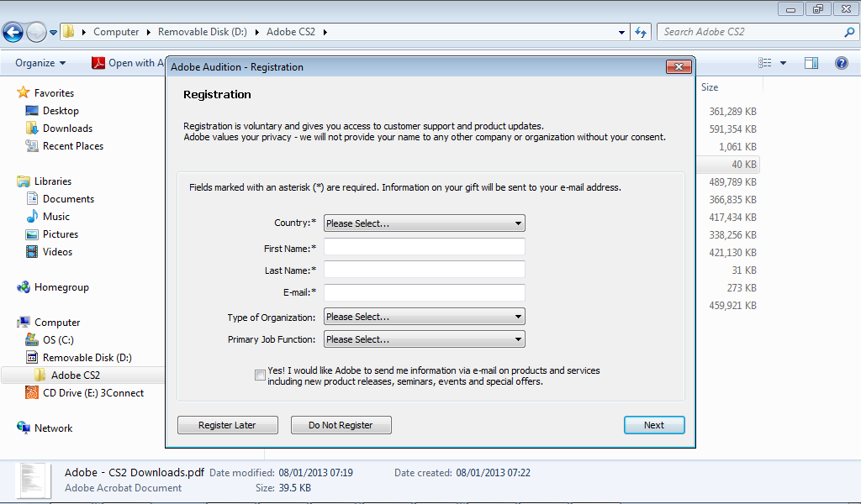
Task: Click the address bar folder icon
Action: pyautogui.click(x=68, y=31)
